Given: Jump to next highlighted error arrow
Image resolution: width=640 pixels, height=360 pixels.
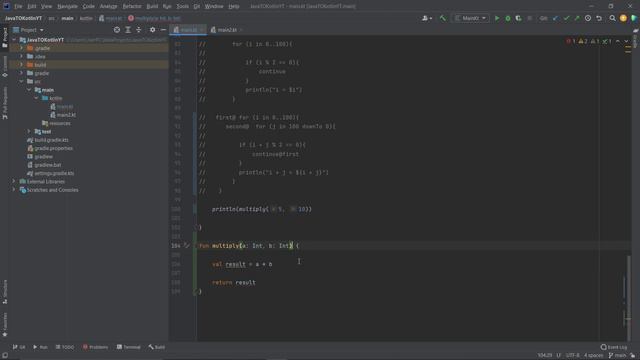Looking at the screenshot, I should [626, 41].
